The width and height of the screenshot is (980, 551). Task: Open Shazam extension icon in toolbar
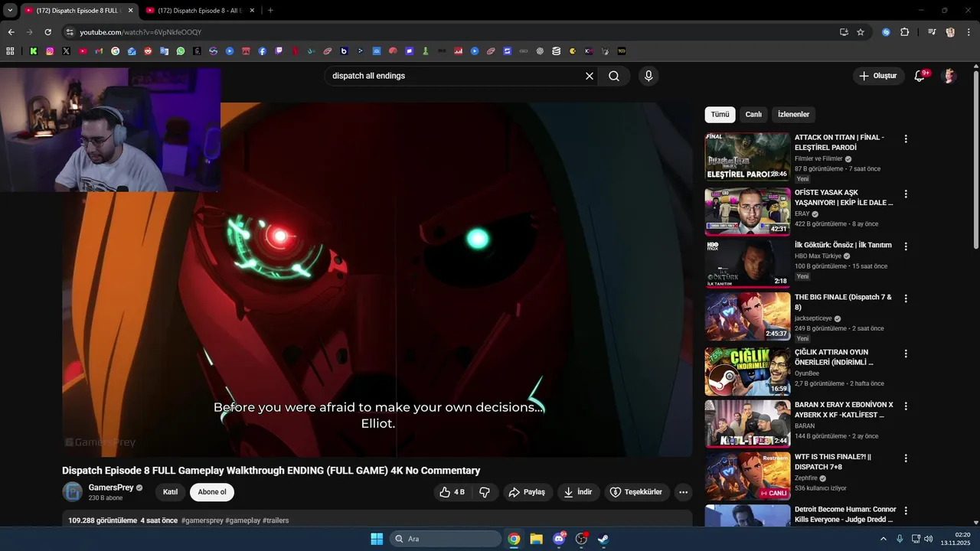click(886, 32)
